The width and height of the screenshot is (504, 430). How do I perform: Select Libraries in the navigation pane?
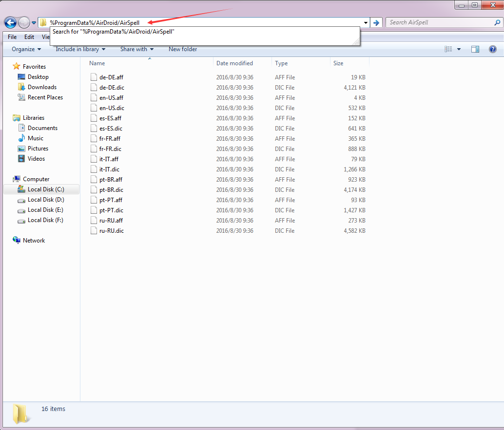pyautogui.click(x=29, y=118)
